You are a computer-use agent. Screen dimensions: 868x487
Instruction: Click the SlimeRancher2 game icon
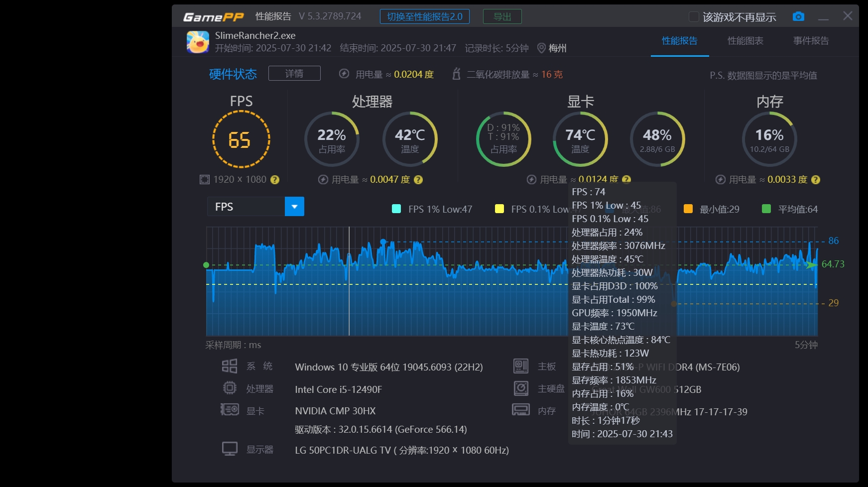click(x=198, y=42)
